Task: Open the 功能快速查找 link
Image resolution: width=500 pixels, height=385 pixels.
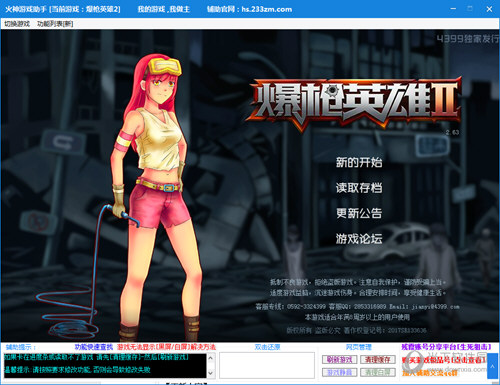Action: [94, 347]
